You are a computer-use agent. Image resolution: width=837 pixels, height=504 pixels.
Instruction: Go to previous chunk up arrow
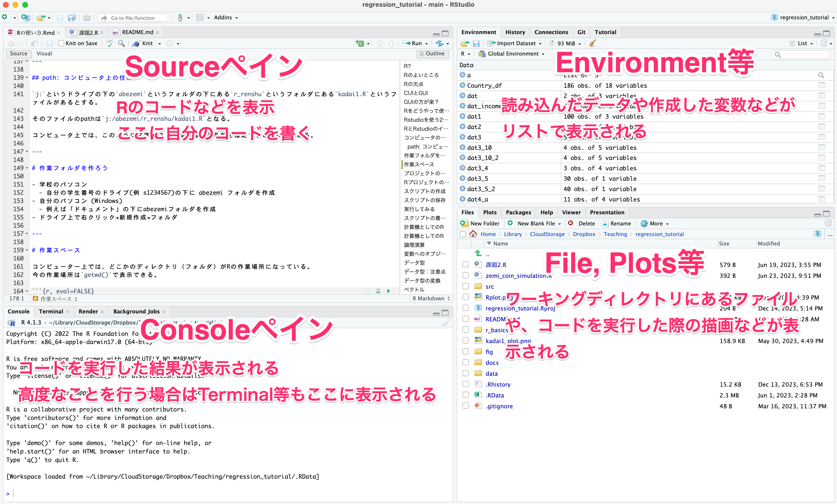(380, 43)
